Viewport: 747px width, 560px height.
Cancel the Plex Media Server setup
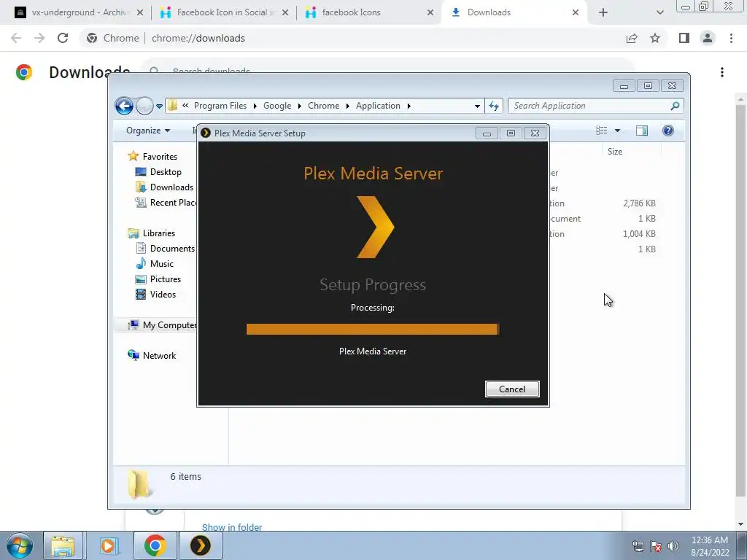click(512, 389)
